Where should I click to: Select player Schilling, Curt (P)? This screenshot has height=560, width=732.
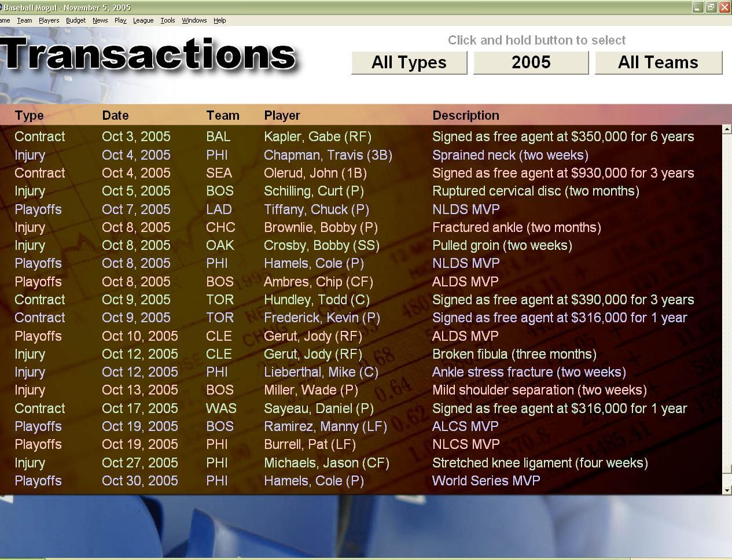[x=314, y=191]
